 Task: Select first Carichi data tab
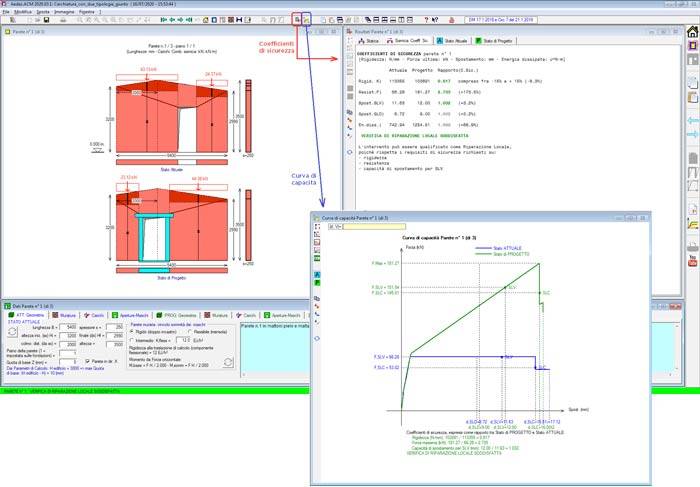coord(94,315)
